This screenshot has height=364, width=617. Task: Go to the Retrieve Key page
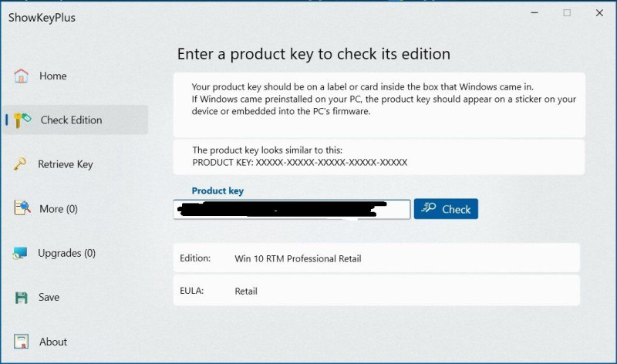(x=66, y=164)
